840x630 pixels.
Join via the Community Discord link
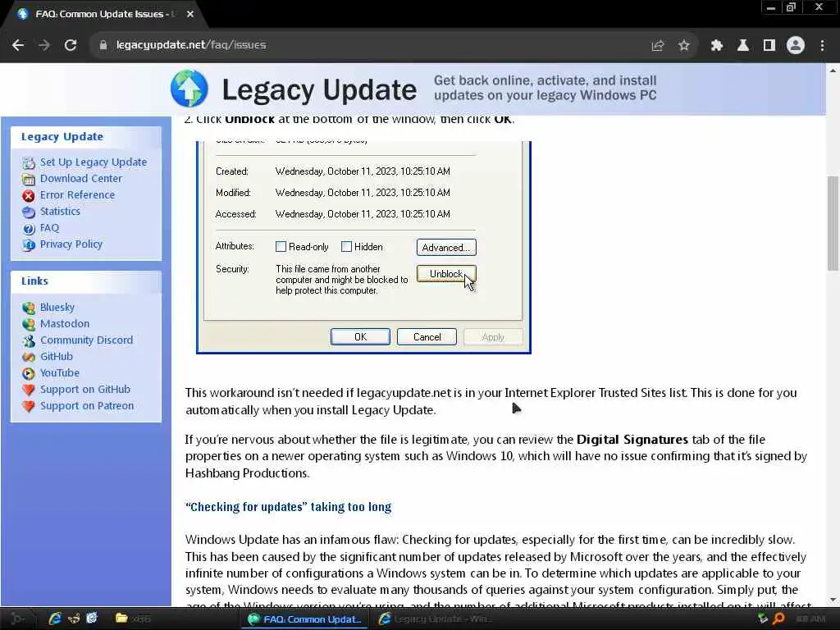(86, 340)
